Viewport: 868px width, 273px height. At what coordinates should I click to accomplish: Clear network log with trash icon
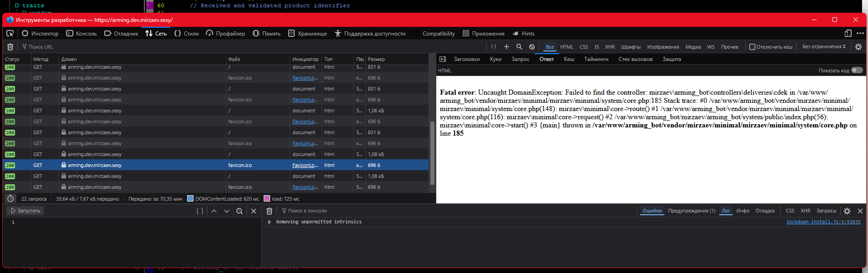pos(10,47)
